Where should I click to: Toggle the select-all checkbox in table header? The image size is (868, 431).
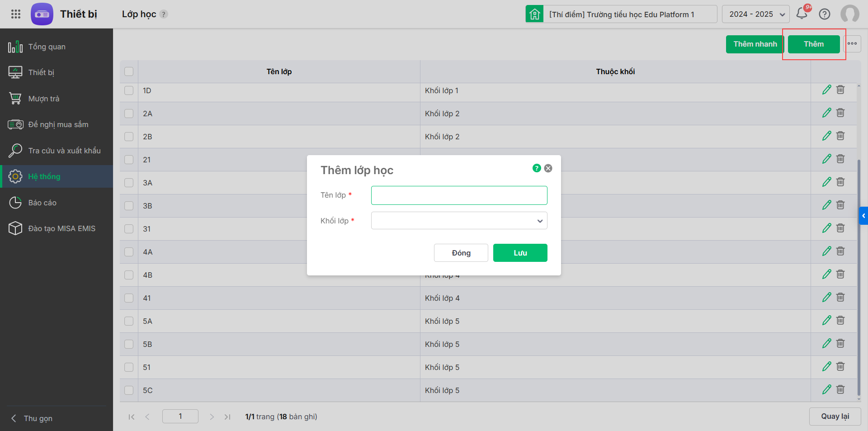[x=129, y=71]
